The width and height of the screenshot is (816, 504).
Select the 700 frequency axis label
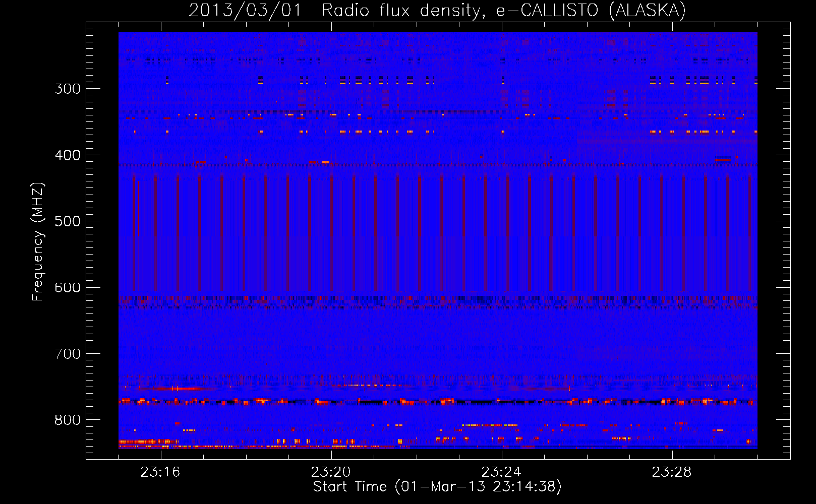click(68, 354)
